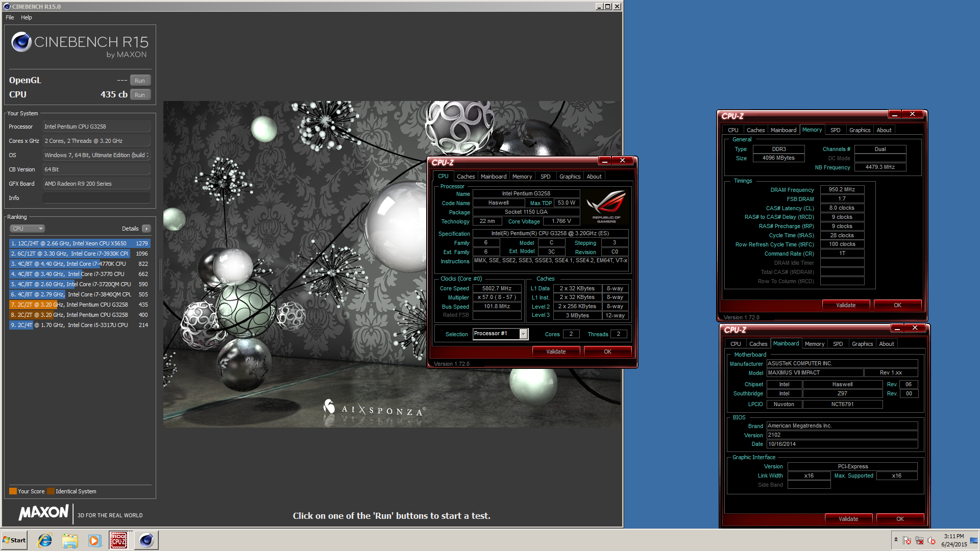Image resolution: width=980 pixels, height=551 pixels.
Task: Click the Action Center flag tray icon
Action: [907, 540]
